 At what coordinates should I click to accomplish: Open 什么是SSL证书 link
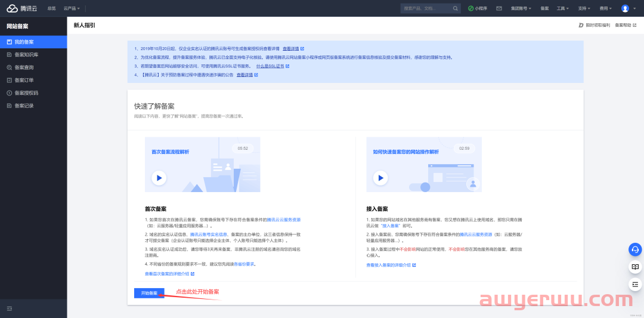(273, 66)
